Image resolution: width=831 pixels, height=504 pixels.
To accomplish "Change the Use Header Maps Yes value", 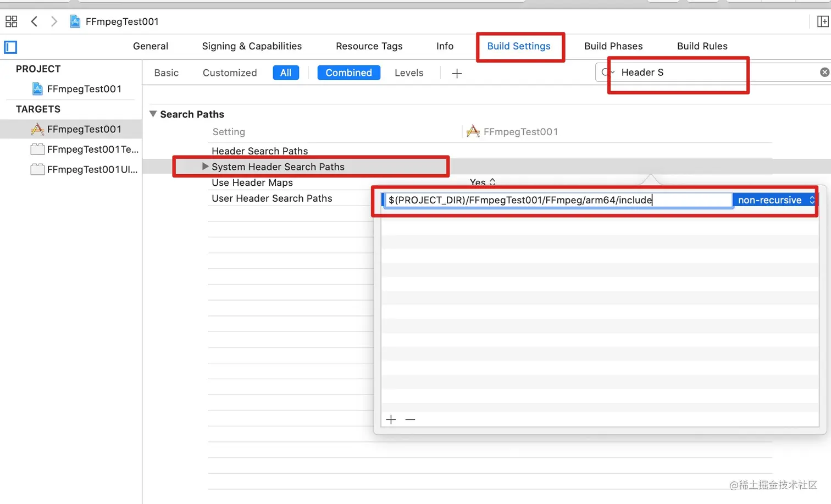I will (x=483, y=182).
